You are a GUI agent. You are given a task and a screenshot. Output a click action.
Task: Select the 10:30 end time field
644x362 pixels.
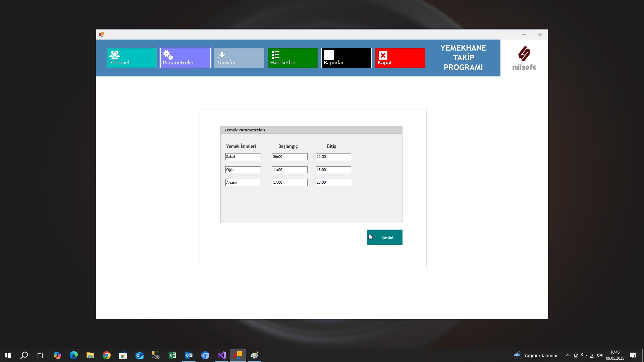click(333, 157)
